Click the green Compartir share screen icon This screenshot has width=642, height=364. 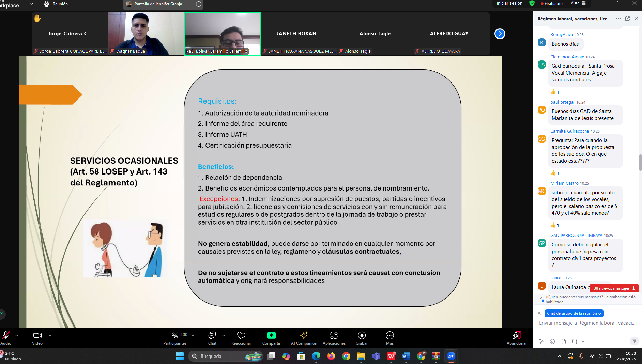(271, 336)
